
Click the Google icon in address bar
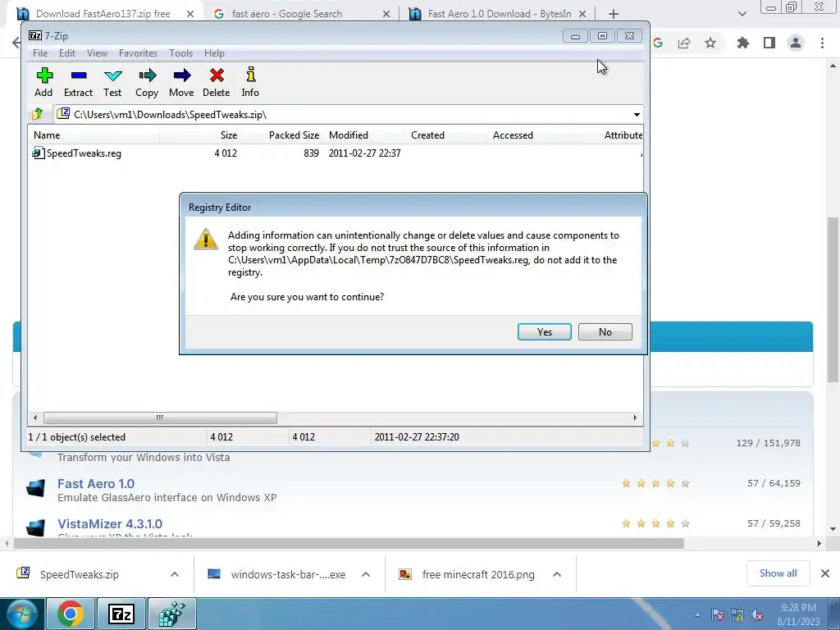pos(658,43)
